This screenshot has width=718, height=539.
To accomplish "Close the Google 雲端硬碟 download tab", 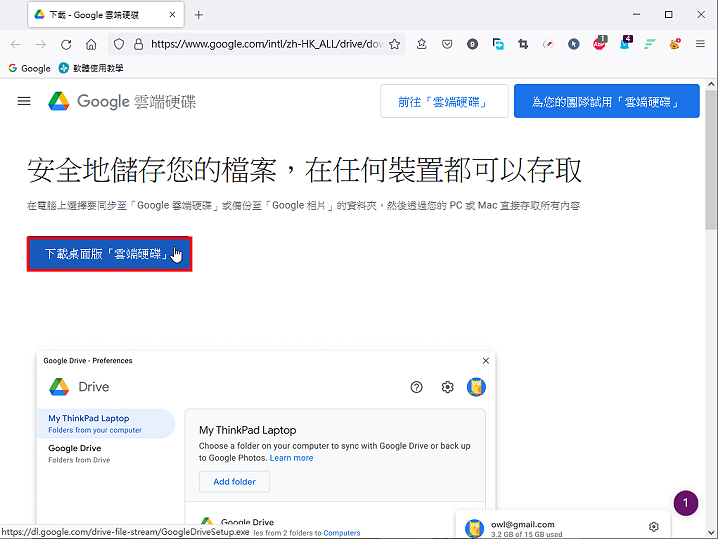I will [172, 15].
